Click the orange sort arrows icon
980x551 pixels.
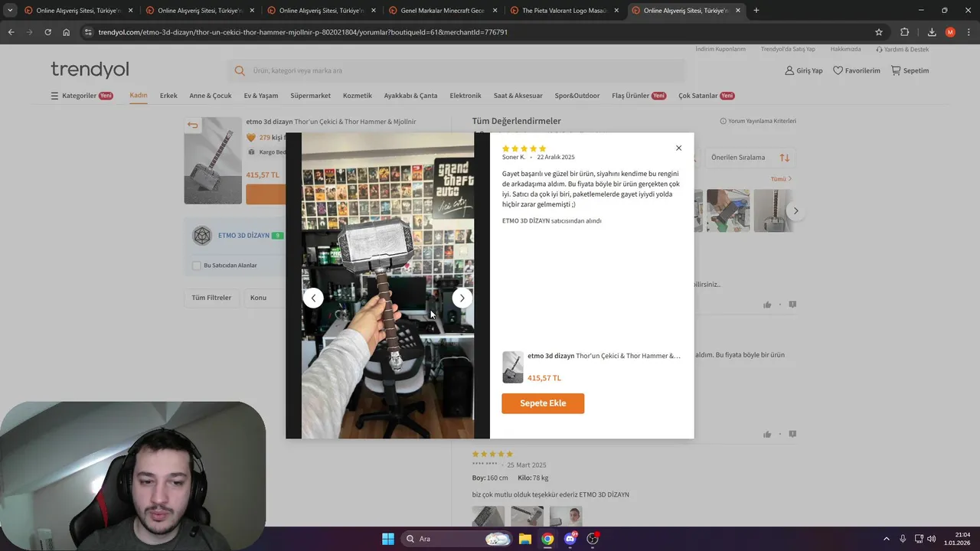tap(785, 158)
